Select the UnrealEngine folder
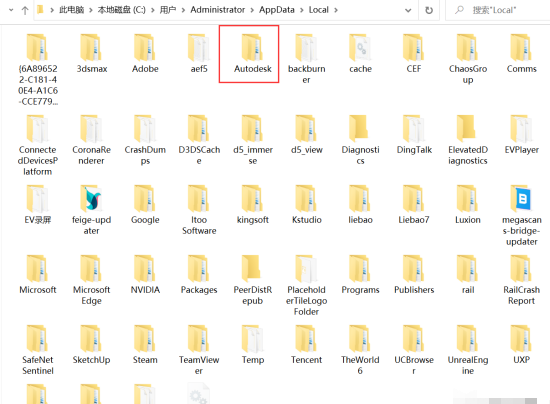The image size is (550, 404). click(x=468, y=350)
